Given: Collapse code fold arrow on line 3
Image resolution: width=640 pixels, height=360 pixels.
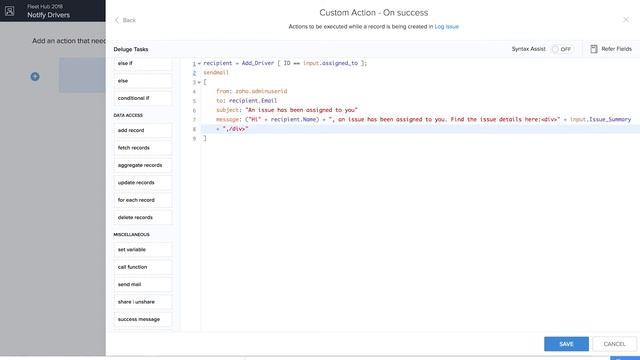Looking at the screenshot, I should (199, 82).
